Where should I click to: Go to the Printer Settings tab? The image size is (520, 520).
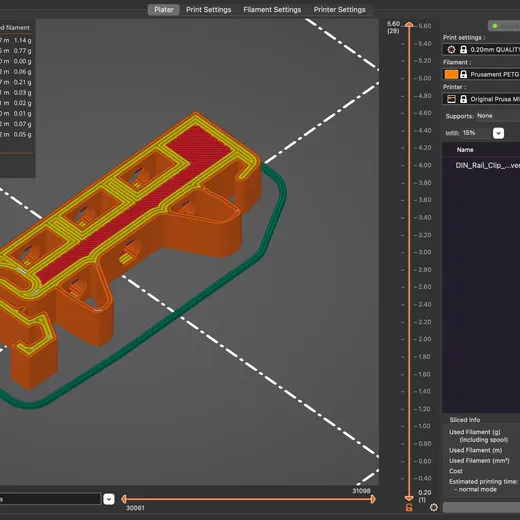pyautogui.click(x=339, y=10)
